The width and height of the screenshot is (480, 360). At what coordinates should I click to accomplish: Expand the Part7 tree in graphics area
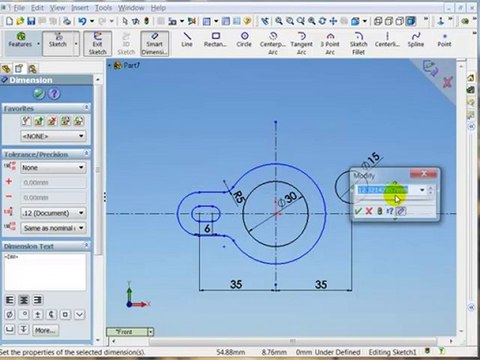click(x=109, y=65)
